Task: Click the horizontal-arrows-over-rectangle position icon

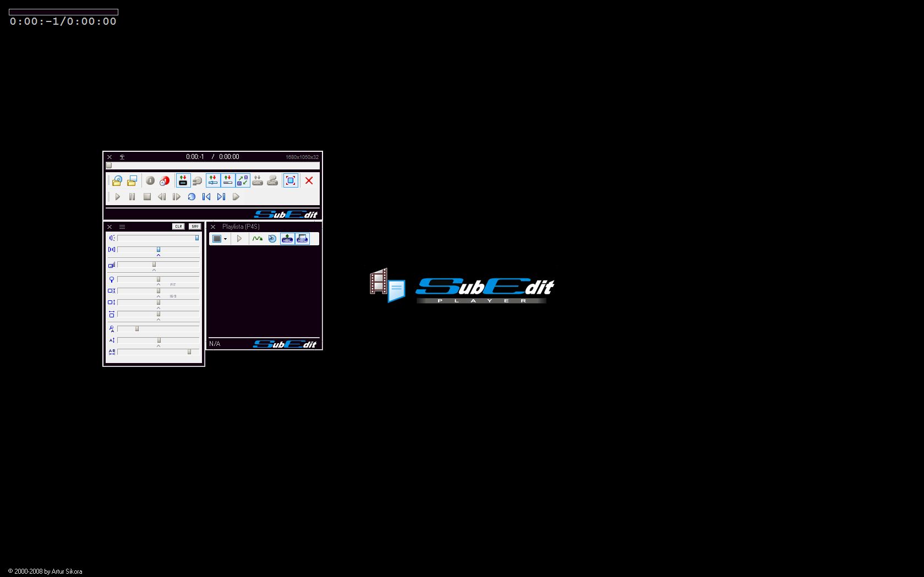Action: click(x=112, y=314)
